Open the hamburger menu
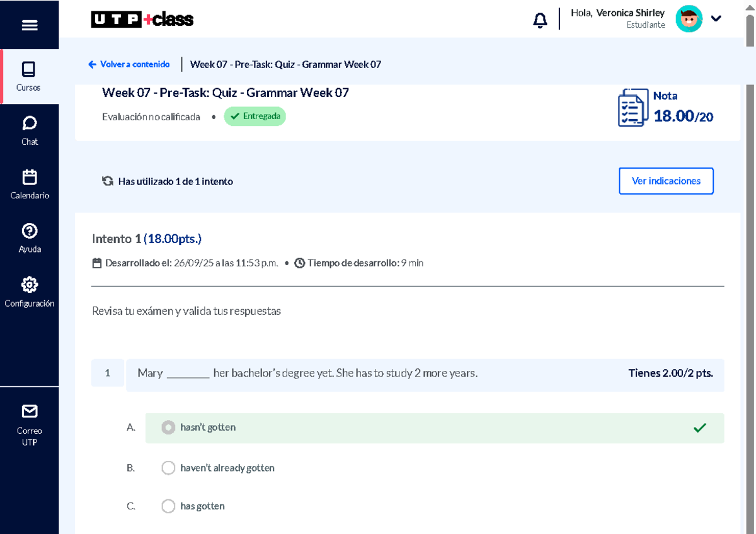Viewport: 756px width, 534px height. 30,25
